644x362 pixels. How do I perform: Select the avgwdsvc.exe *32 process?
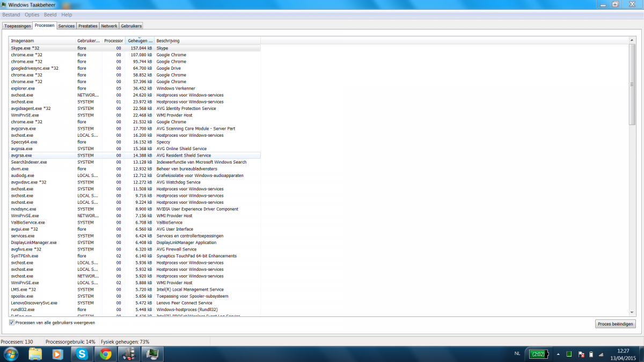coord(135,182)
